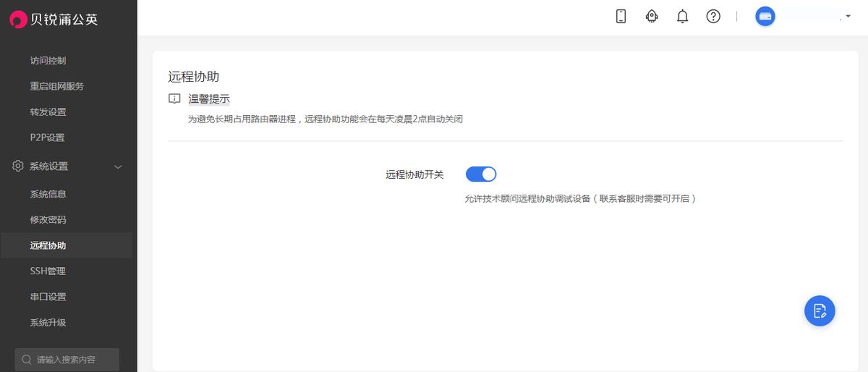
Task: Click the rocket icon in top bar
Action: click(x=652, y=17)
